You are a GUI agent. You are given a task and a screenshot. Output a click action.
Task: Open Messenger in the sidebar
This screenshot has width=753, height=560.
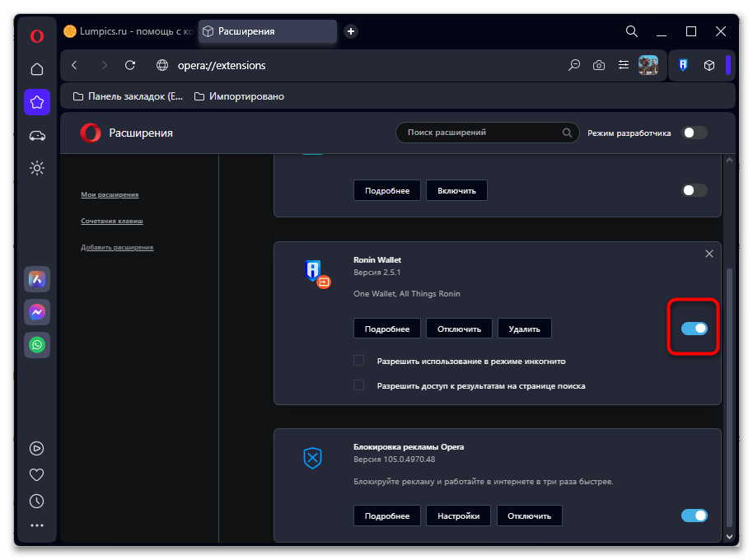[x=37, y=312]
